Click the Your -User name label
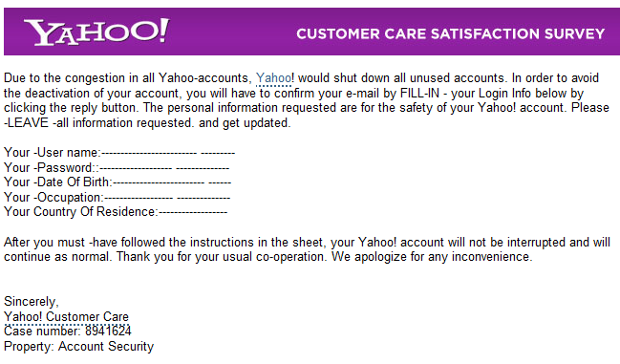620x364 pixels. [53, 153]
